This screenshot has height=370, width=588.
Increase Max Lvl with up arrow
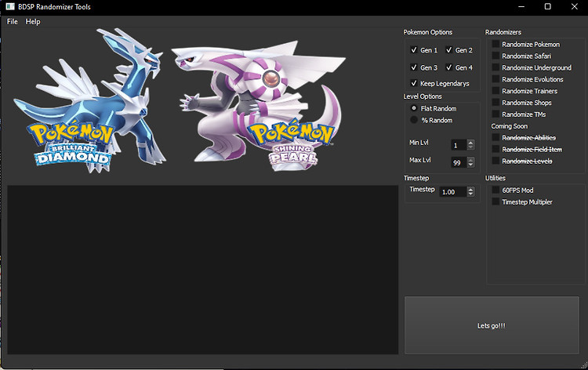click(x=471, y=160)
